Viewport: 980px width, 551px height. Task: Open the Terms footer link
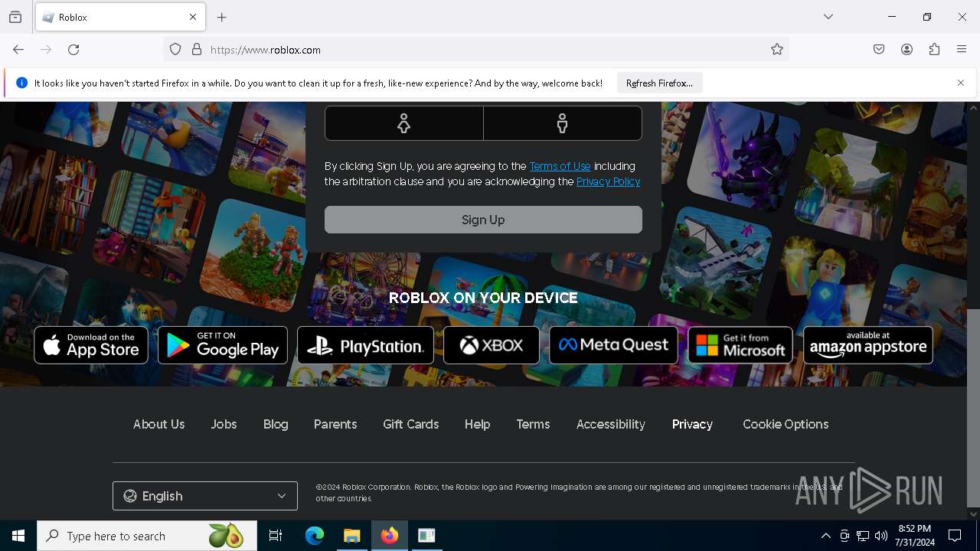pos(533,424)
